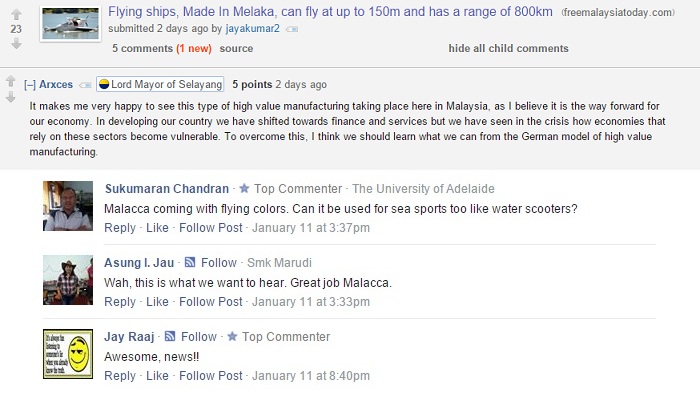Viewport: 700px width, 400px height.
Task: Hide all child comments
Action: [508, 48]
